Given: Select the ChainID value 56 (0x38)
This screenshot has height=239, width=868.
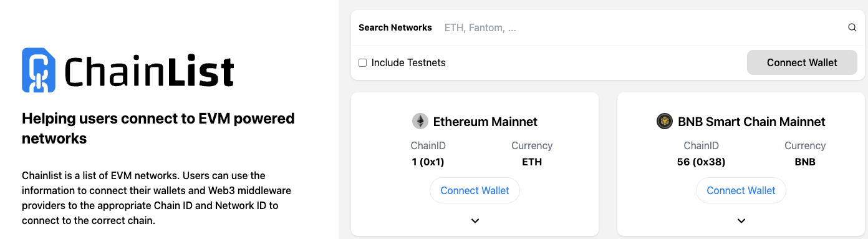Looking at the screenshot, I should [x=701, y=162].
